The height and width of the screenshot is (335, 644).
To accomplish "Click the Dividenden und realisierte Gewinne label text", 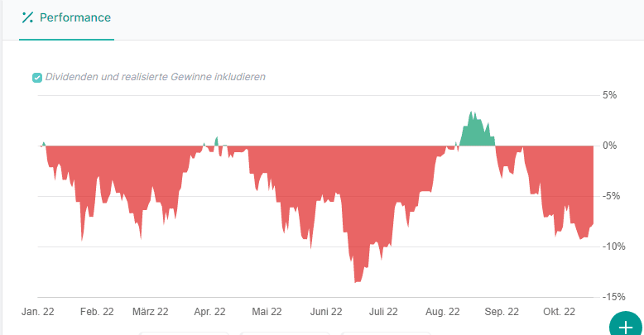I will [156, 77].
